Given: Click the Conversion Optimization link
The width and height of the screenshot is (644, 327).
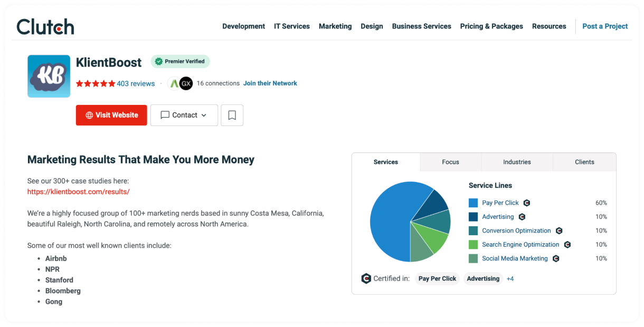Looking at the screenshot, I should (x=516, y=230).
